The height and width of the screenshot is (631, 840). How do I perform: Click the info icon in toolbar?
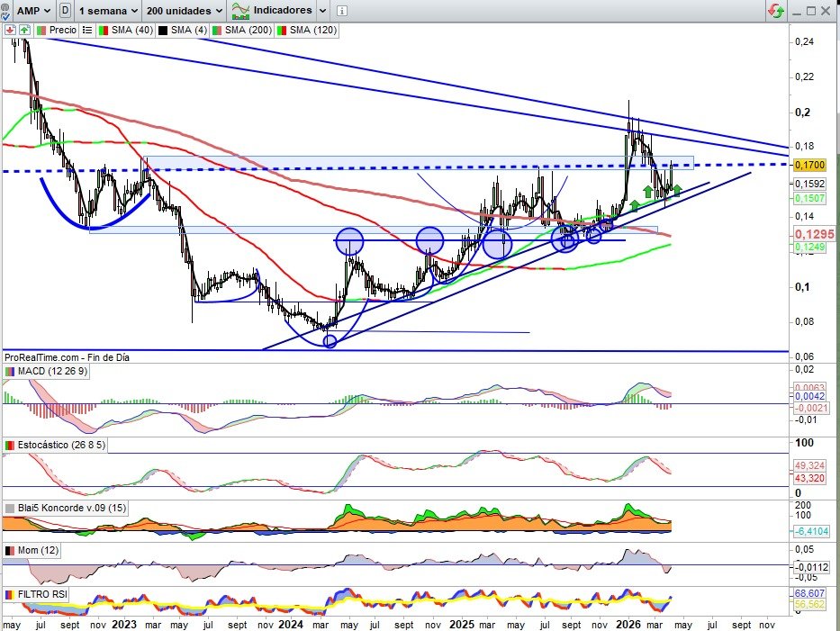tap(342, 11)
